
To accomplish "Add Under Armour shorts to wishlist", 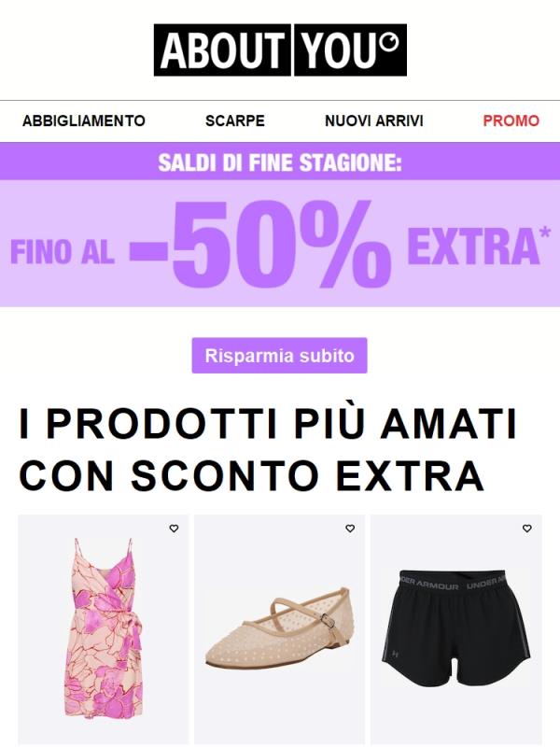I will (x=526, y=529).
